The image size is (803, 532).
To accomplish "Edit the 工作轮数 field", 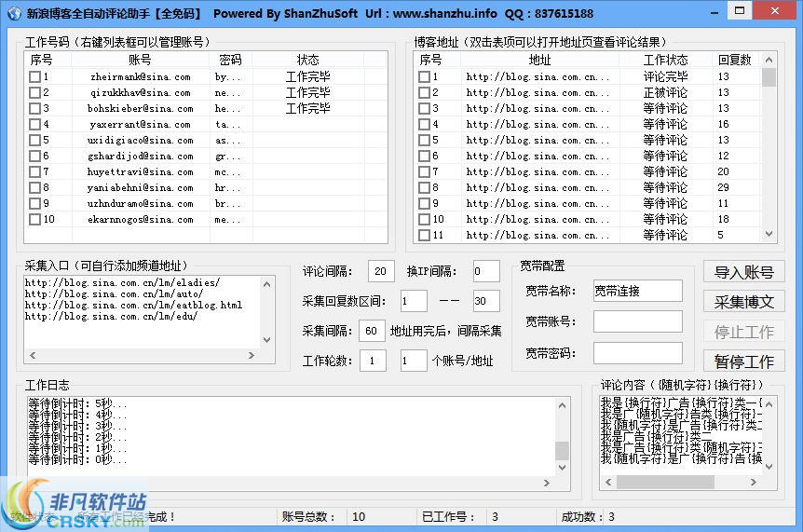I will [373, 361].
